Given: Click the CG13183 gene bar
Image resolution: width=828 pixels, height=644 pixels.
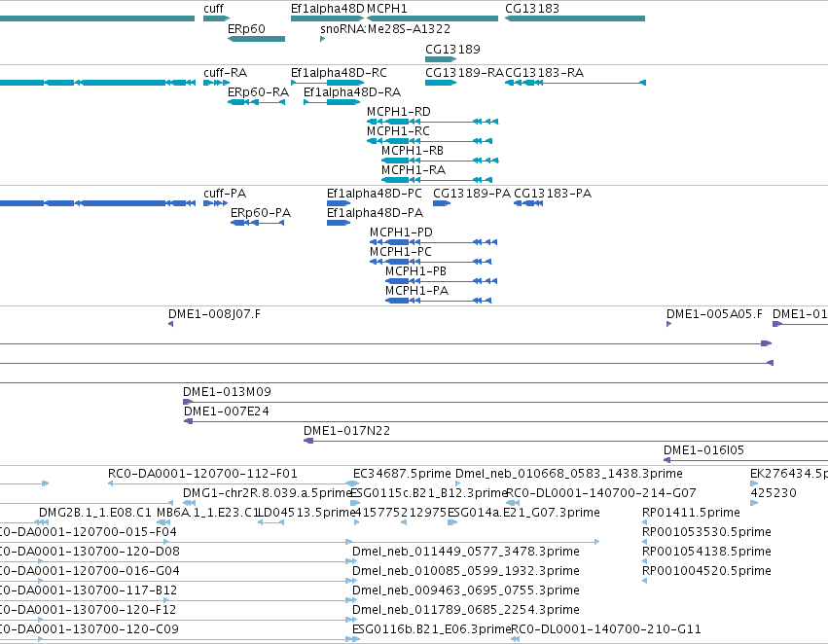Looking at the screenshot, I should click(574, 18).
